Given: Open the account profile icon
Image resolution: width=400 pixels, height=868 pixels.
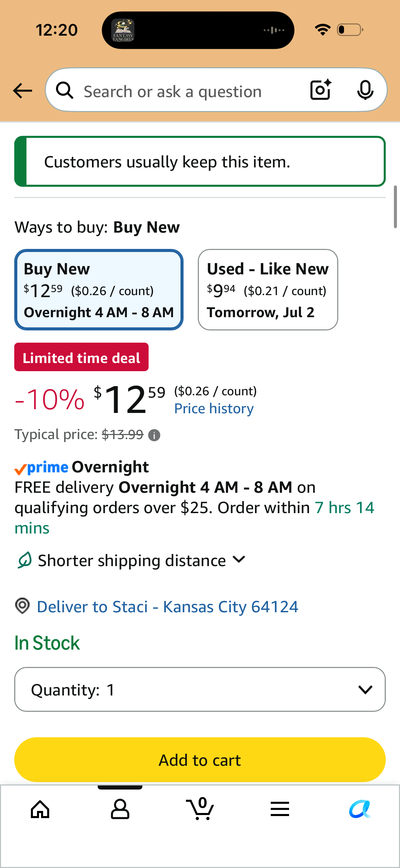Looking at the screenshot, I should (120, 809).
